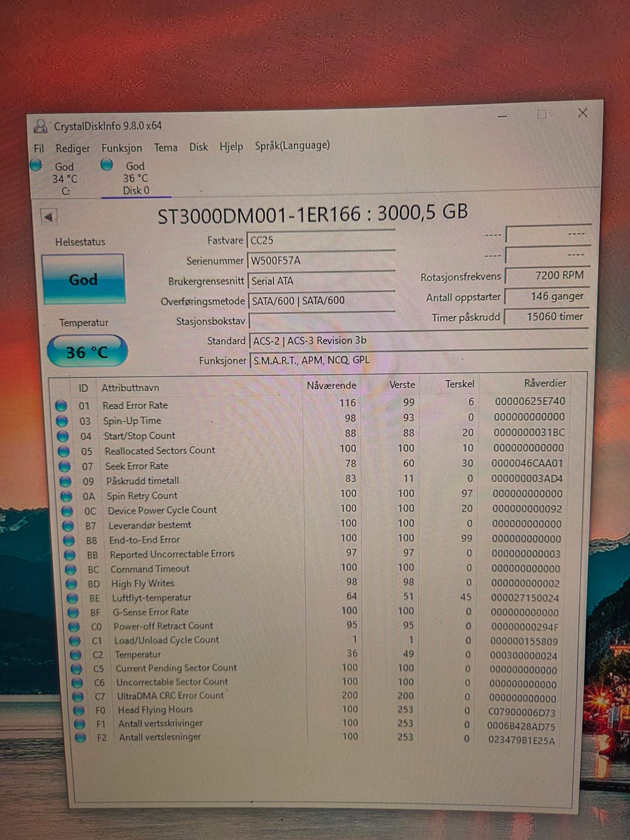Click the empty Stasjonsbokstav field
Screen dimensions: 630x840
click(322, 321)
